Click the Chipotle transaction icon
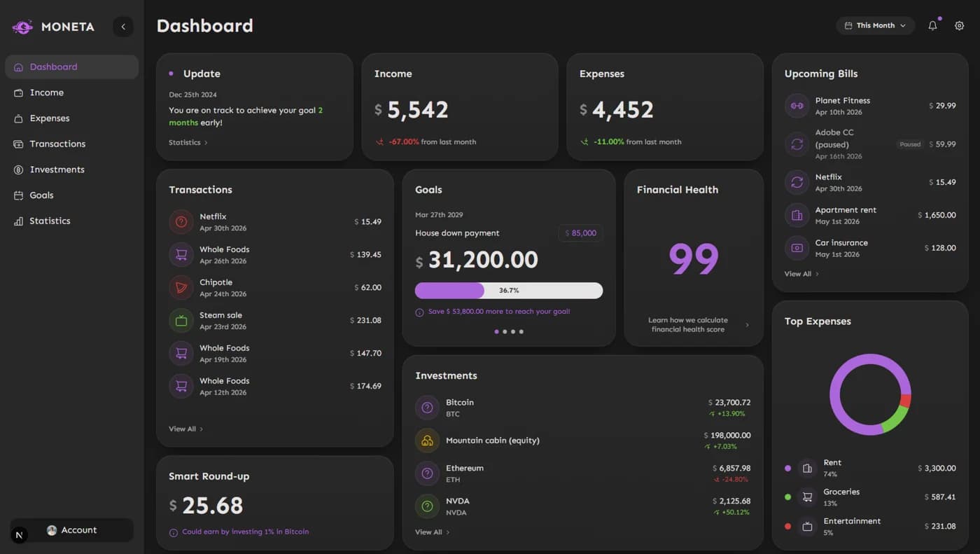980x554 pixels. 181,288
